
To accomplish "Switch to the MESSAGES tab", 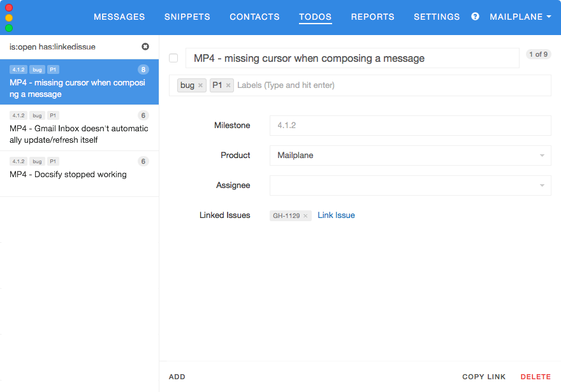I will pyautogui.click(x=119, y=17).
